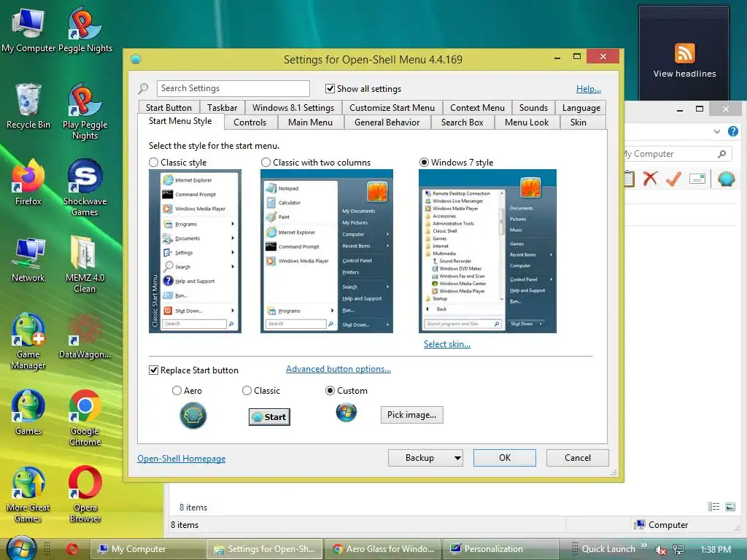Expand the Explorer ribbon chevron

coord(717,131)
